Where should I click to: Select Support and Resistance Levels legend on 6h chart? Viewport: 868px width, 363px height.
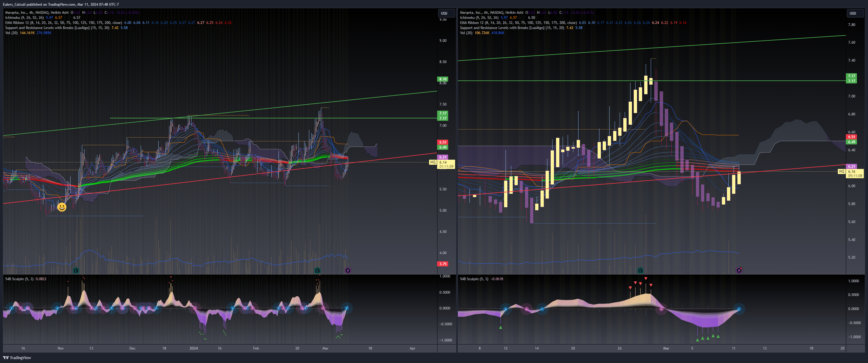pyautogui.click(x=512, y=28)
